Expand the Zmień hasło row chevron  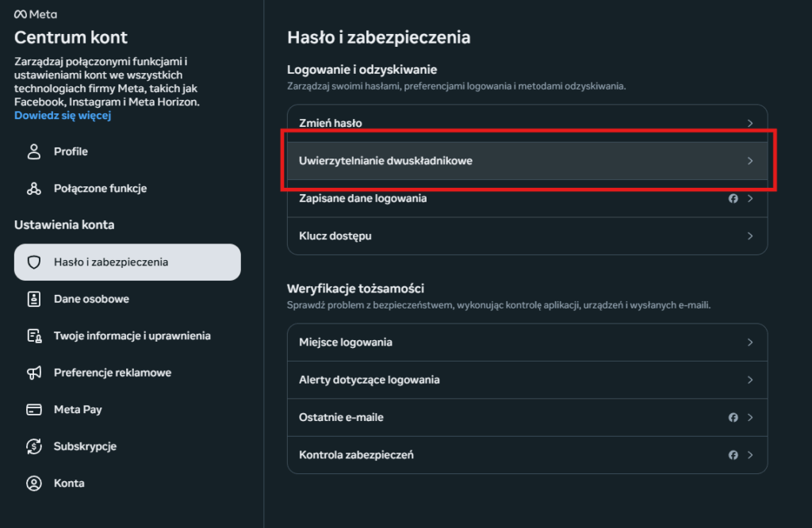click(x=749, y=123)
